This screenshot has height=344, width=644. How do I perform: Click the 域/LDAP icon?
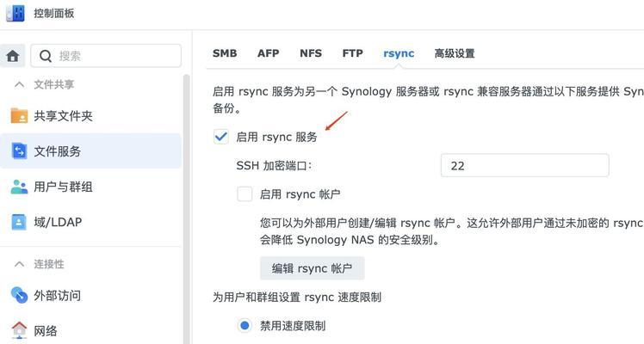pos(19,222)
